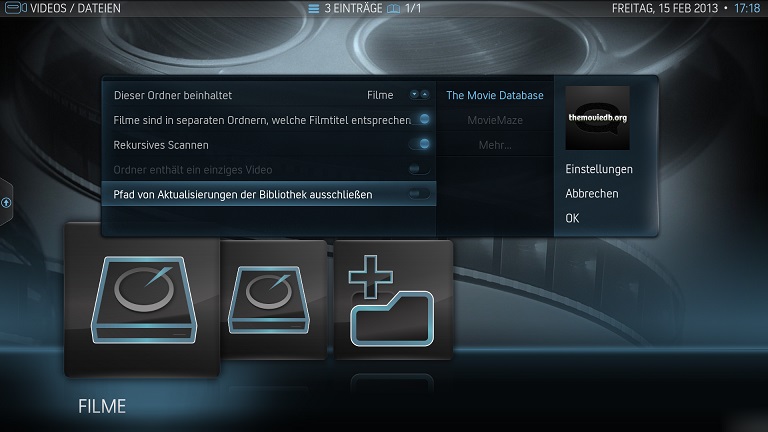Click the FILME caption below sources
This screenshot has width=768, height=432.
(x=102, y=406)
